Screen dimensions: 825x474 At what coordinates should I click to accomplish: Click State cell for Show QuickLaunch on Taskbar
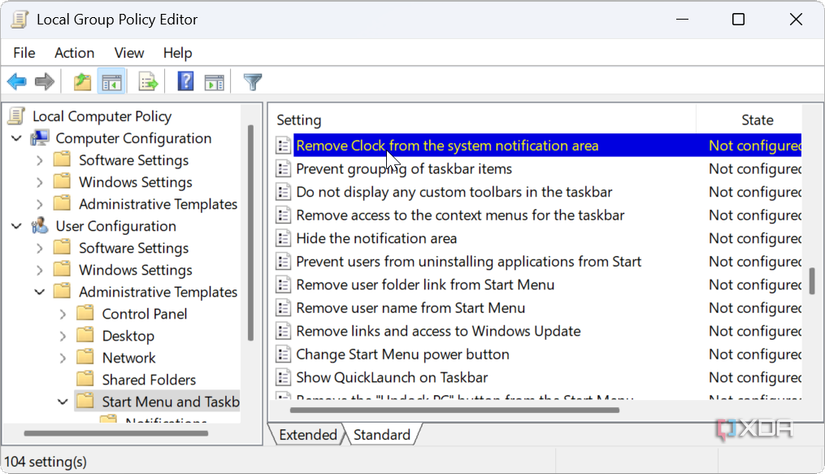[x=755, y=377]
